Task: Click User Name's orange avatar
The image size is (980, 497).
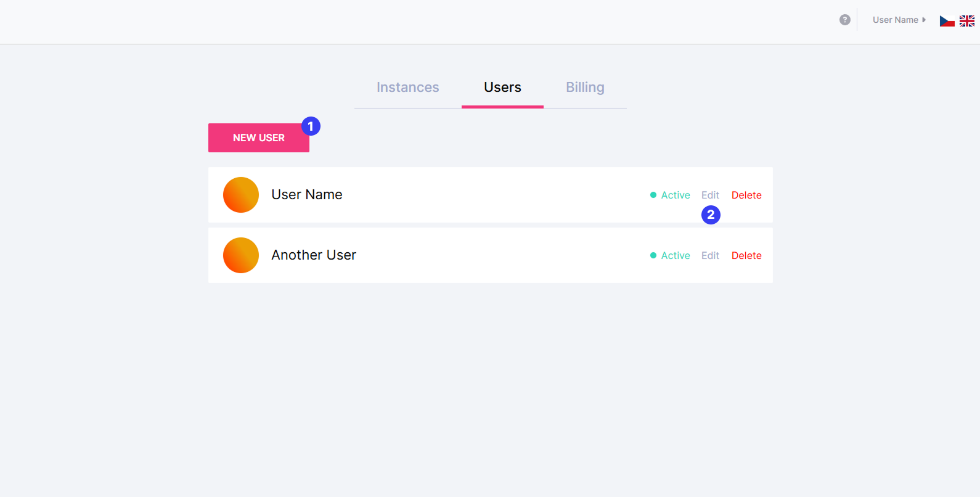Action: [241, 195]
